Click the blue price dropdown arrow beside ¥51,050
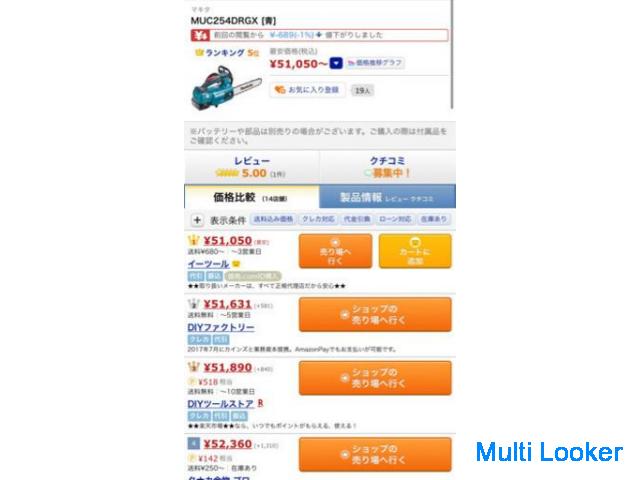This screenshot has width=640, height=480. click(x=336, y=64)
